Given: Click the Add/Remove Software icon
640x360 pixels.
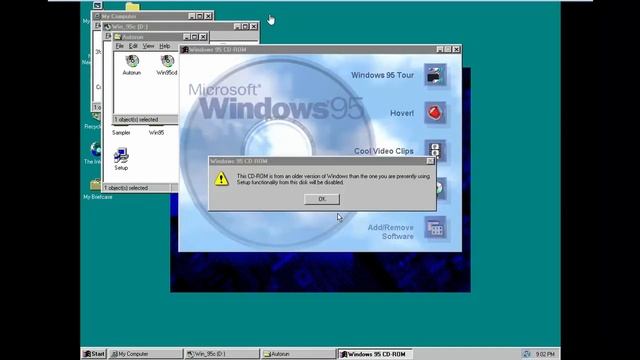Looking at the screenshot, I should tap(435, 228).
